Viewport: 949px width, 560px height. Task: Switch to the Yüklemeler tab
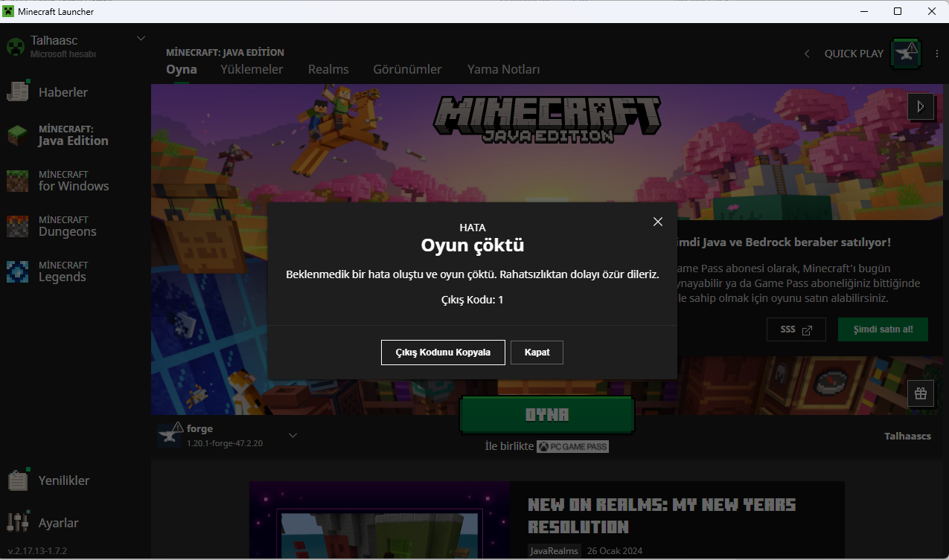coord(252,69)
